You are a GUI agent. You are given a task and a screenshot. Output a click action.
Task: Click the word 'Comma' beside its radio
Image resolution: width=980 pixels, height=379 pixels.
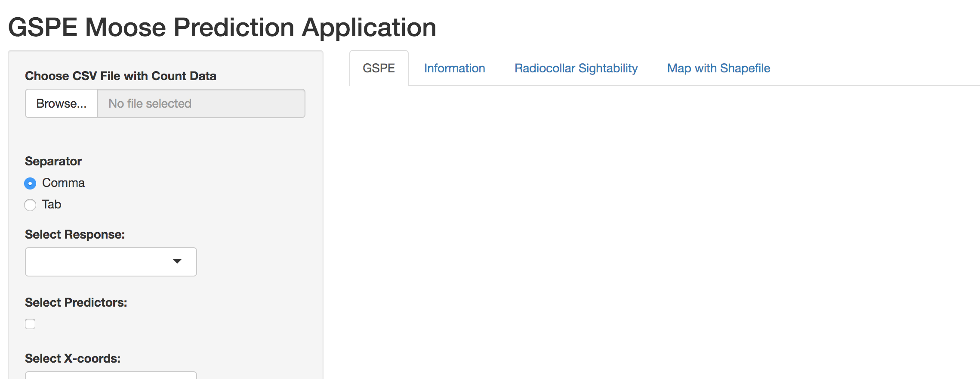tap(63, 183)
